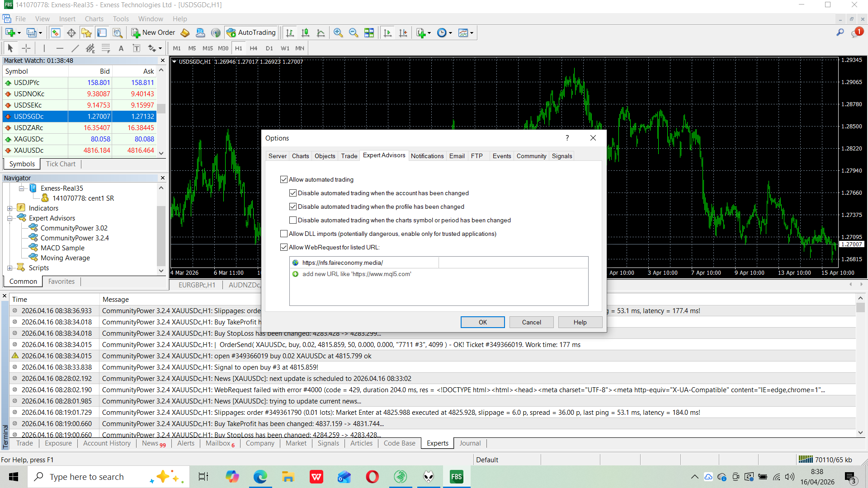Switch to the Server tab in Options
The image size is (868, 488).
point(278,156)
